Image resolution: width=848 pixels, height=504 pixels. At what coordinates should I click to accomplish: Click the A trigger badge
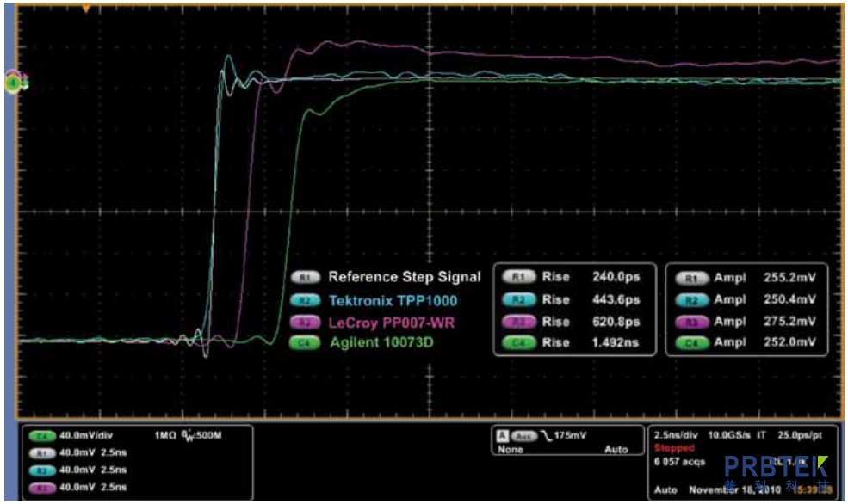[x=503, y=435]
